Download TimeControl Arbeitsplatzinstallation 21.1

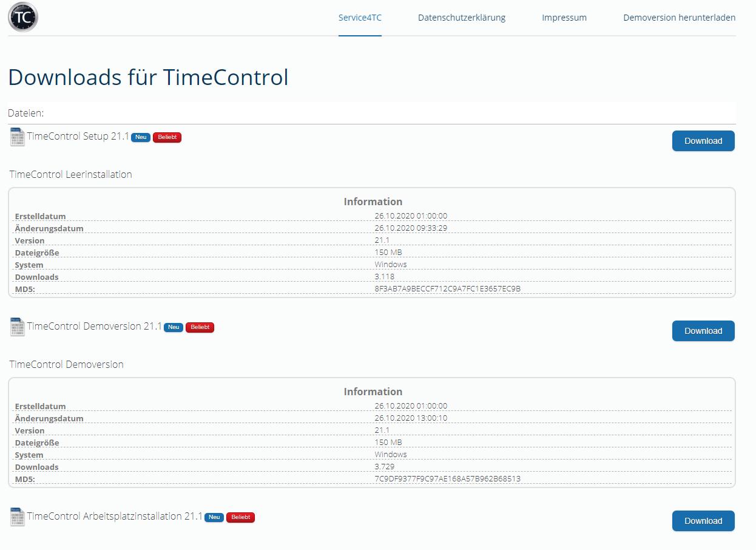(703, 521)
